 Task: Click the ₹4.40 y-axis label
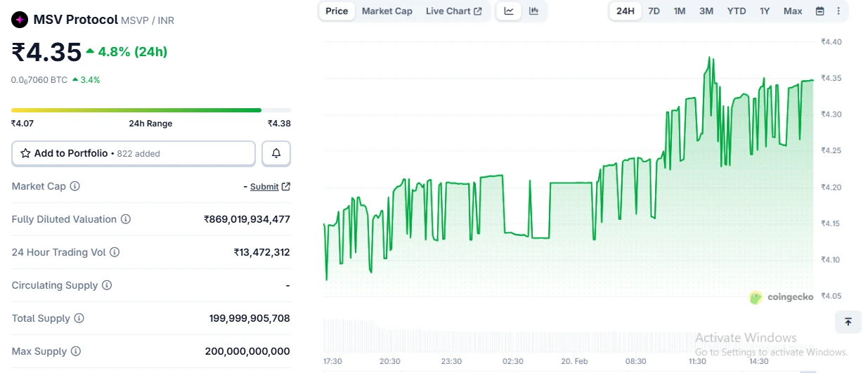[831, 41]
